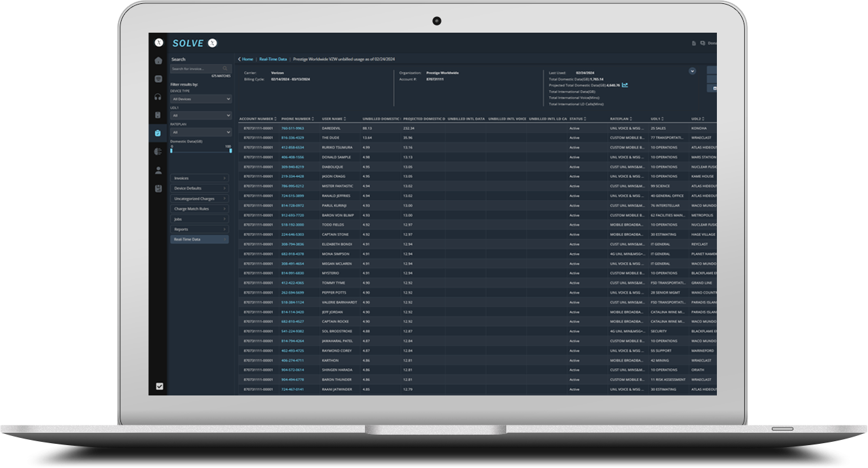
Task: Click the headset support icon in sidebar
Action: (158, 97)
